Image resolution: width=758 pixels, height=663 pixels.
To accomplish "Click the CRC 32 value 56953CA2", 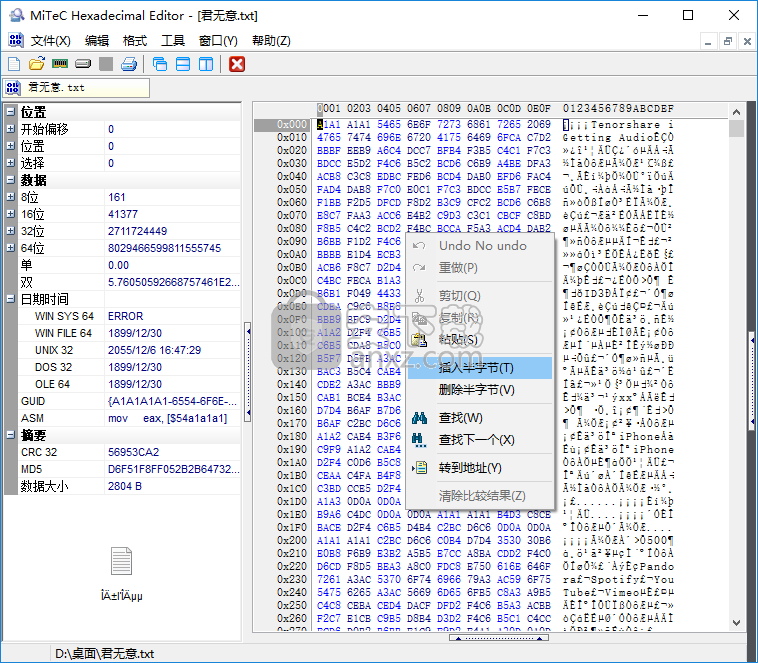I will 133,452.
